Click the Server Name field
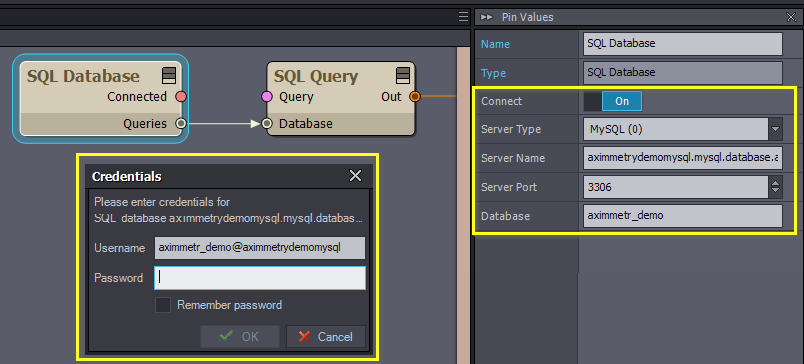This screenshot has height=364, width=804. pos(683,158)
